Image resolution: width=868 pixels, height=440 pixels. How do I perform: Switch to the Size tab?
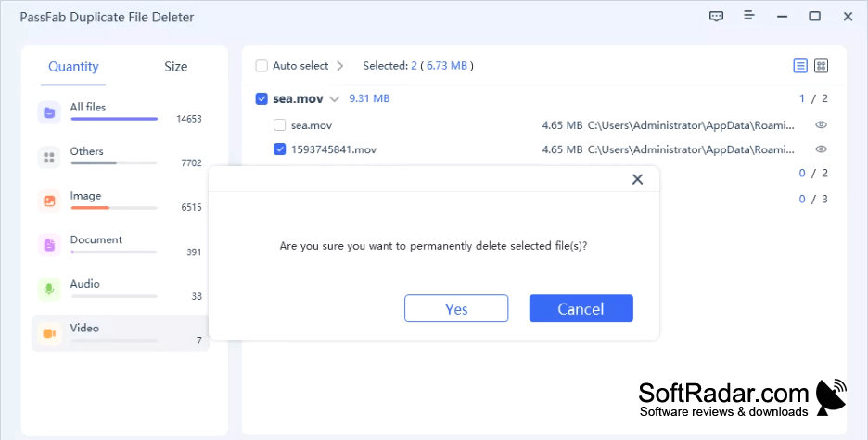pyautogui.click(x=175, y=67)
